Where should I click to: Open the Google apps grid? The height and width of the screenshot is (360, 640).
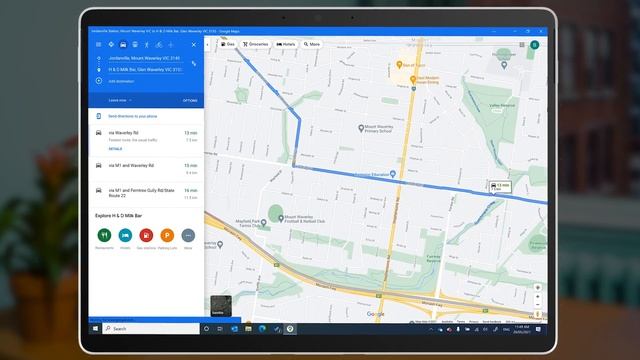(x=522, y=44)
